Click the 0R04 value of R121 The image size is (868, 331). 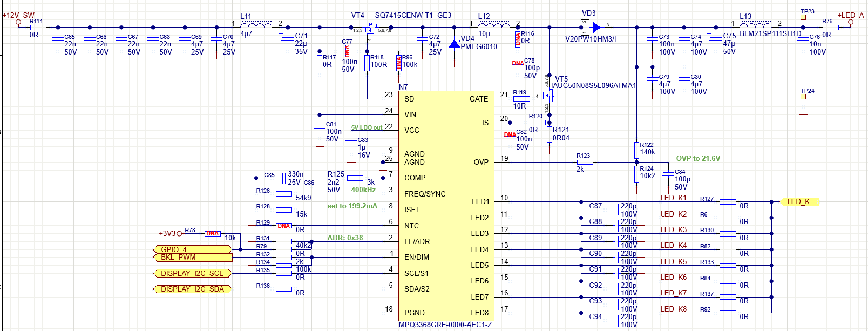561,138
